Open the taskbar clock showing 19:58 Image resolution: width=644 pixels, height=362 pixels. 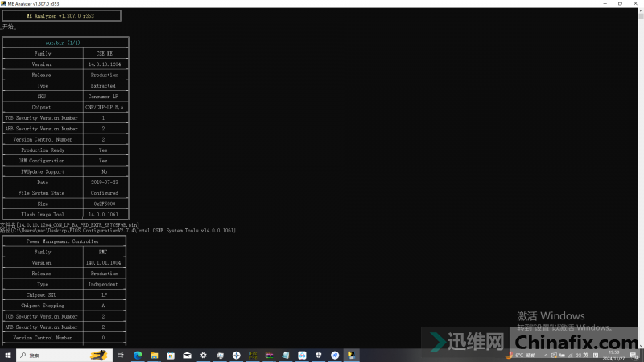[x=613, y=356]
